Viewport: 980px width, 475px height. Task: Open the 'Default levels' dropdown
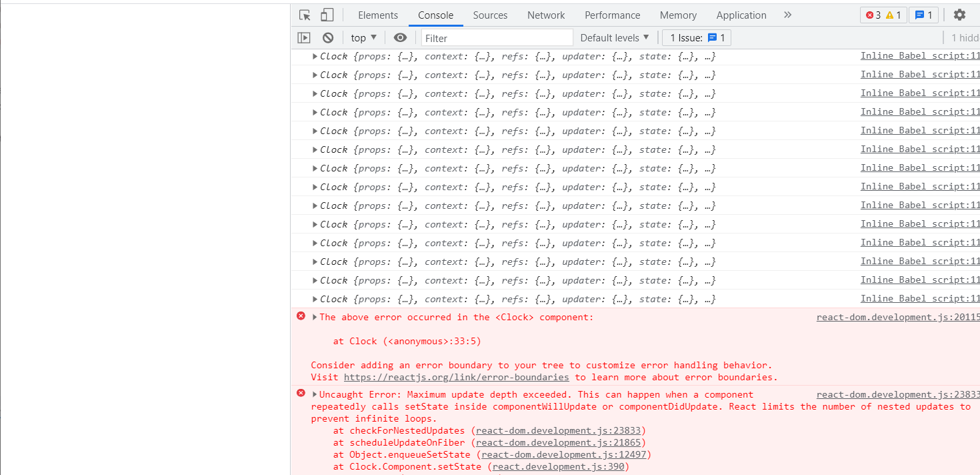(615, 38)
